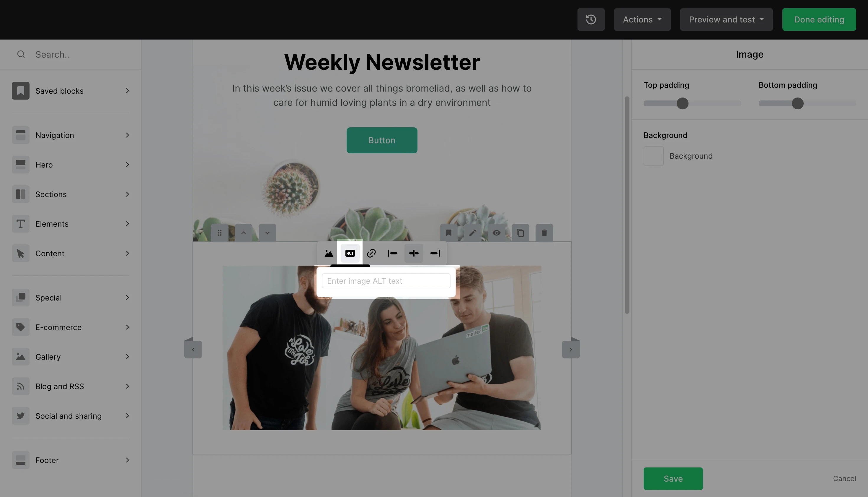Screen dimensions: 868x497
Task: Click the Cancel link
Action: [x=844, y=479]
